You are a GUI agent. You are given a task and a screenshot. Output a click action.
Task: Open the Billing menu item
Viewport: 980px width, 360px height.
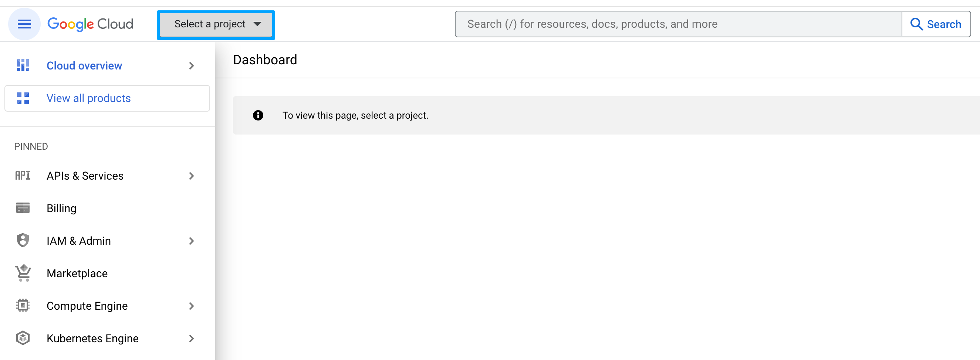click(62, 208)
